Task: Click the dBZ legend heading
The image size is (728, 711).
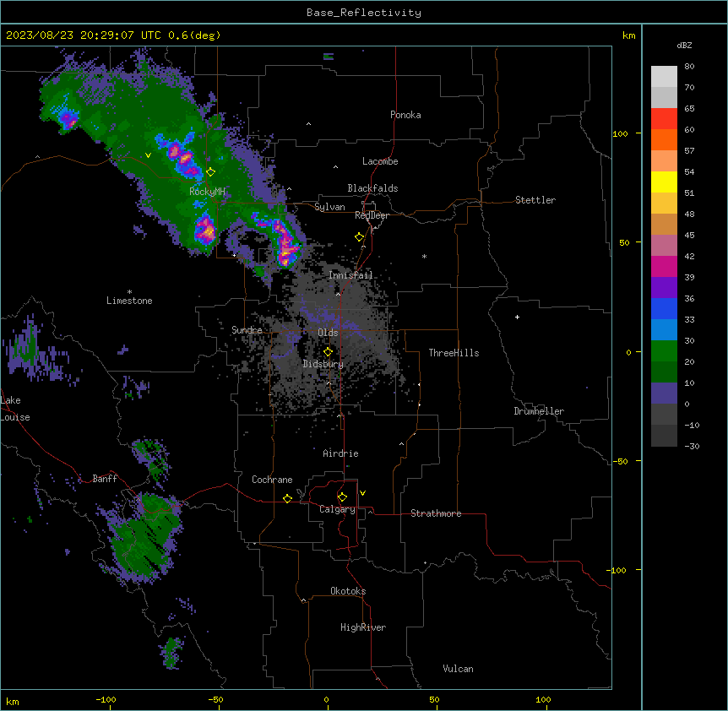Action: pos(684,45)
